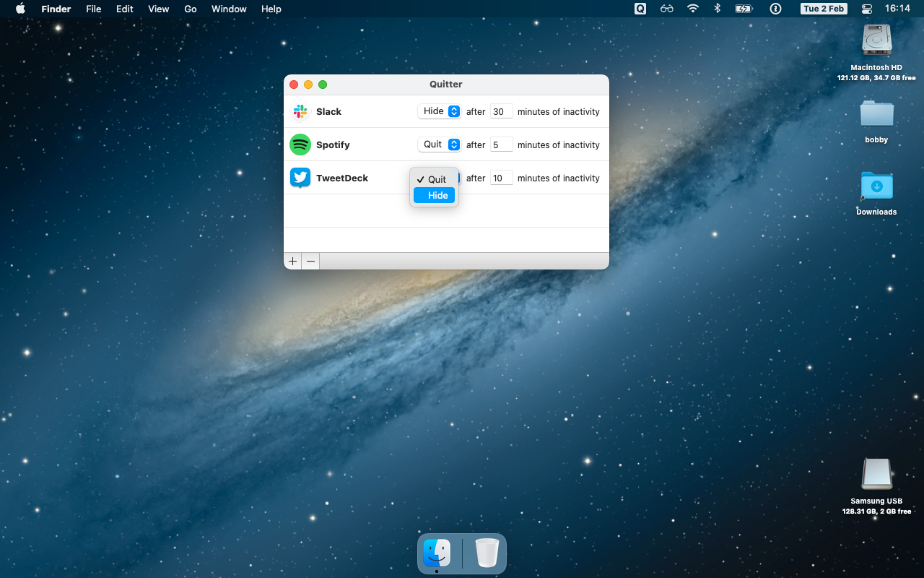
Task: Click the Spotify app icon
Action: pos(300,144)
